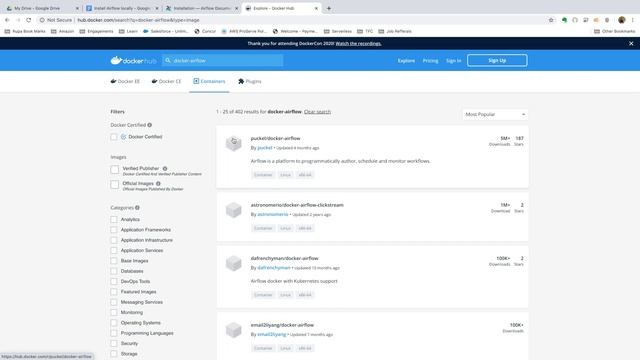The height and width of the screenshot is (360, 640).
Task: Dismiss the DockerCon banner with X
Action: click(631, 43)
